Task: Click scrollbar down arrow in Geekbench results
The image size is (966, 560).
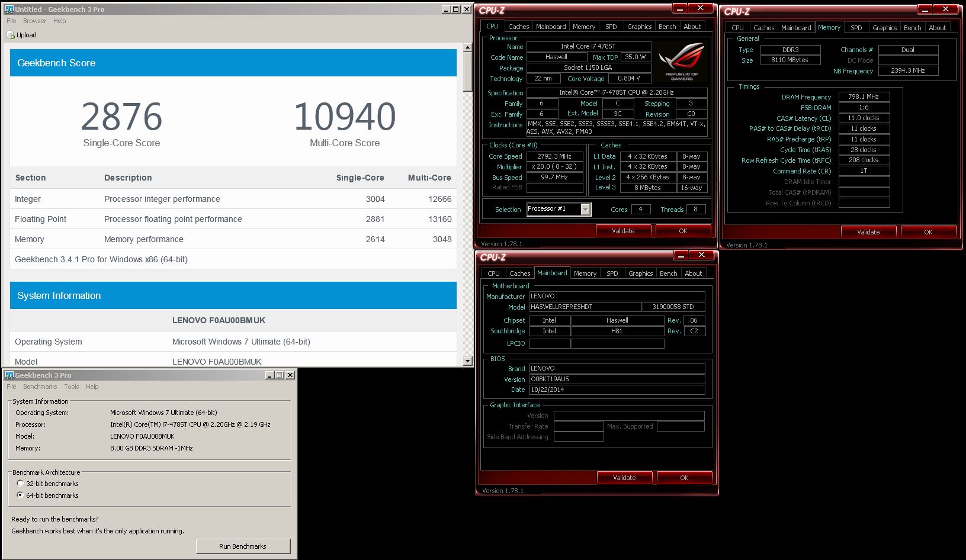Action: [467, 361]
